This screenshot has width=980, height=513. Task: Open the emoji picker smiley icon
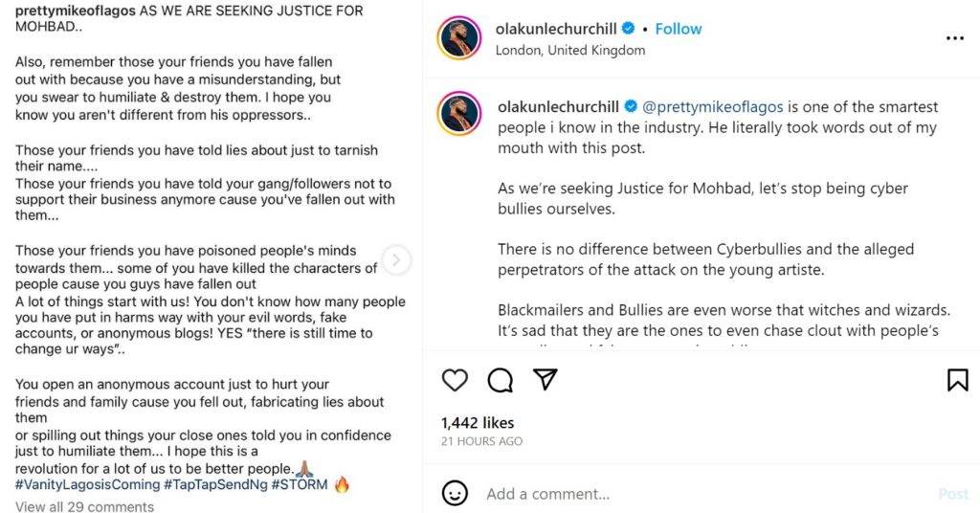(x=455, y=493)
